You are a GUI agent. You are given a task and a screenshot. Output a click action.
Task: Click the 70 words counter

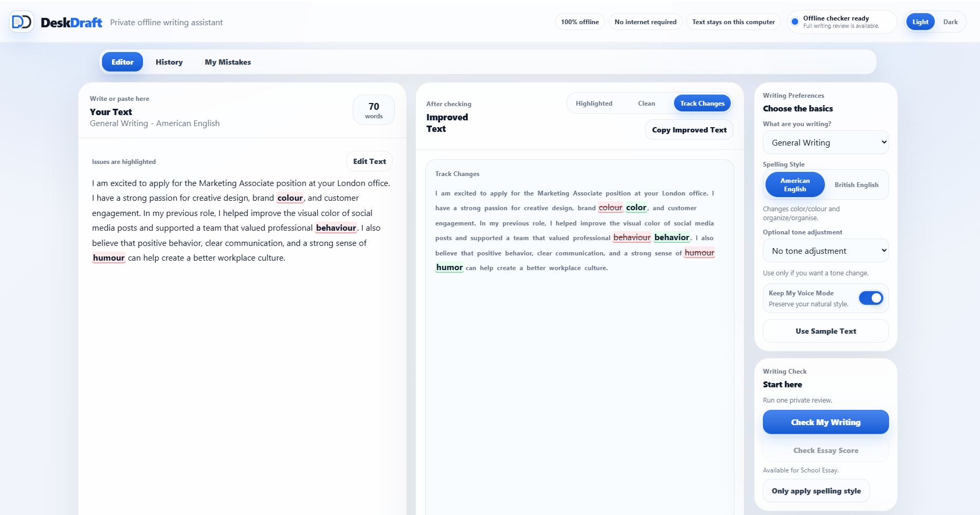tap(374, 110)
